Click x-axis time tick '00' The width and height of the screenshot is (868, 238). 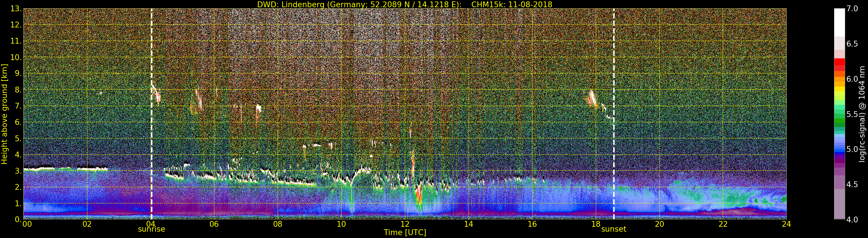[27, 224]
